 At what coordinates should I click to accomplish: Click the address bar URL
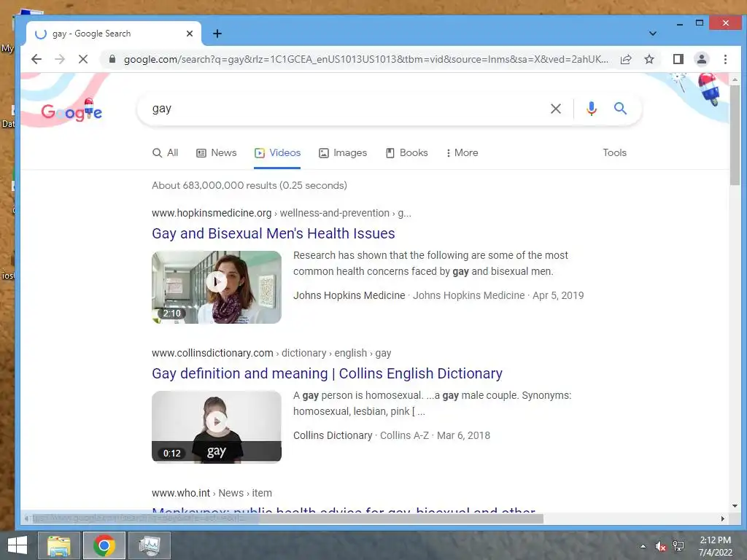366,59
